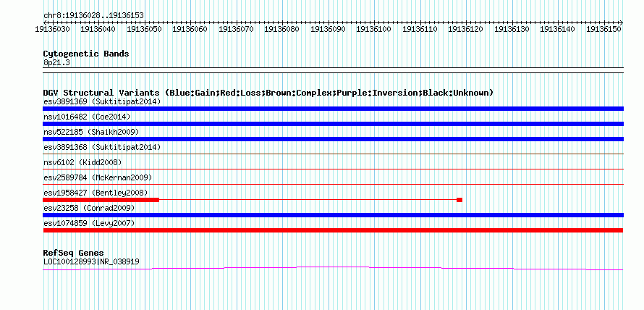Click ruler position 19136090
This screenshot has width=644, height=310.
(328, 29)
